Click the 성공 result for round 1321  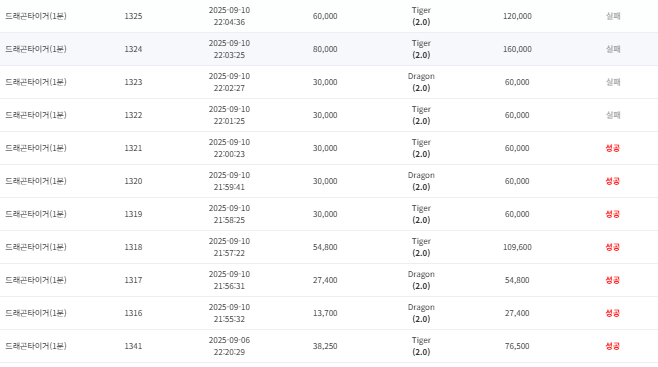(x=613, y=148)
